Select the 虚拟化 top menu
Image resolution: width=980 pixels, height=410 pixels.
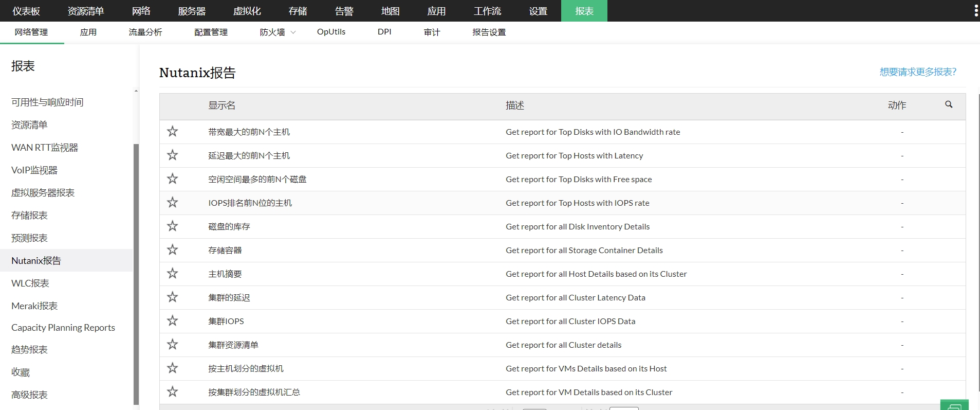click(x=247, y=11)
